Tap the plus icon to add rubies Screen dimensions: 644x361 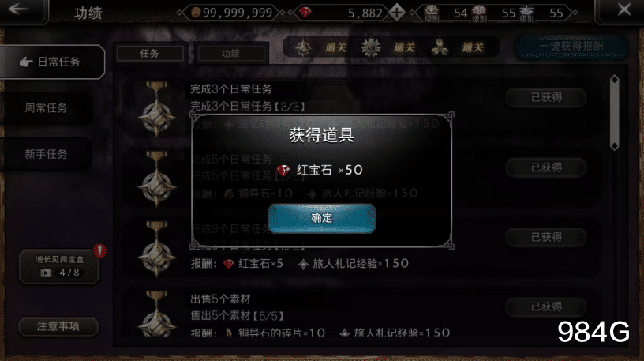[396, 13]
